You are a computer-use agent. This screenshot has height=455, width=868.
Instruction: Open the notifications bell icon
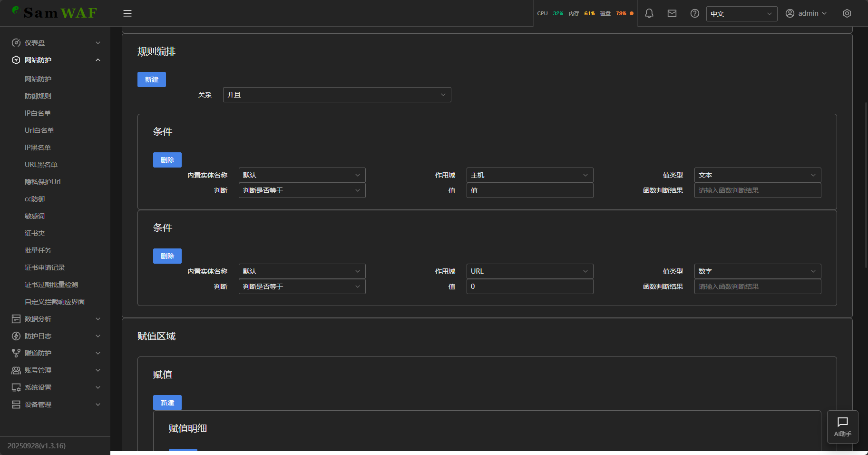point(649,13)
